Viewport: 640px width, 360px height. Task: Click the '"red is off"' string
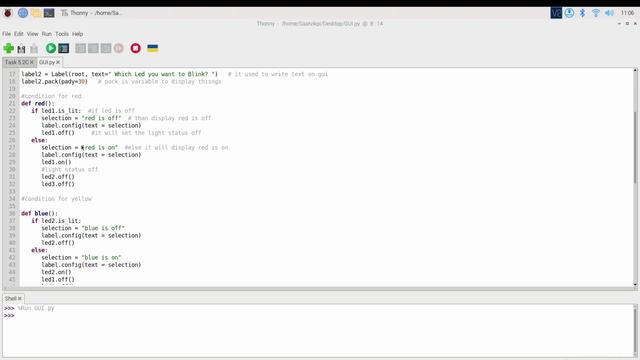[102, 118]
